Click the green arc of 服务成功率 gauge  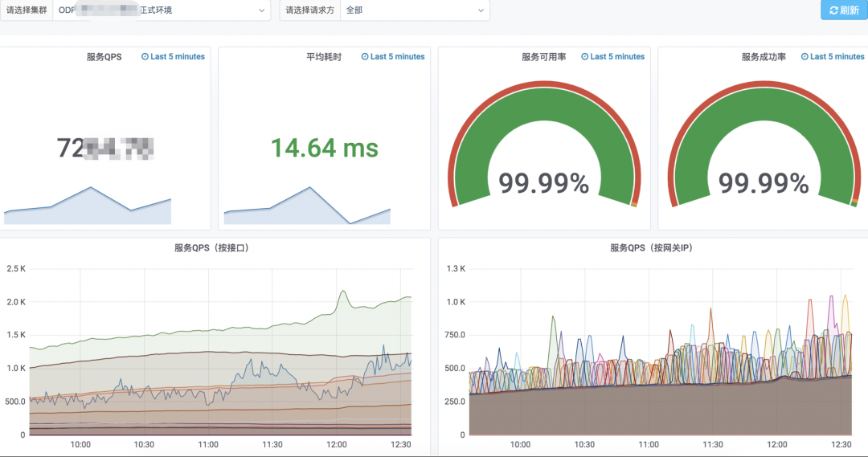click(764, 104)
